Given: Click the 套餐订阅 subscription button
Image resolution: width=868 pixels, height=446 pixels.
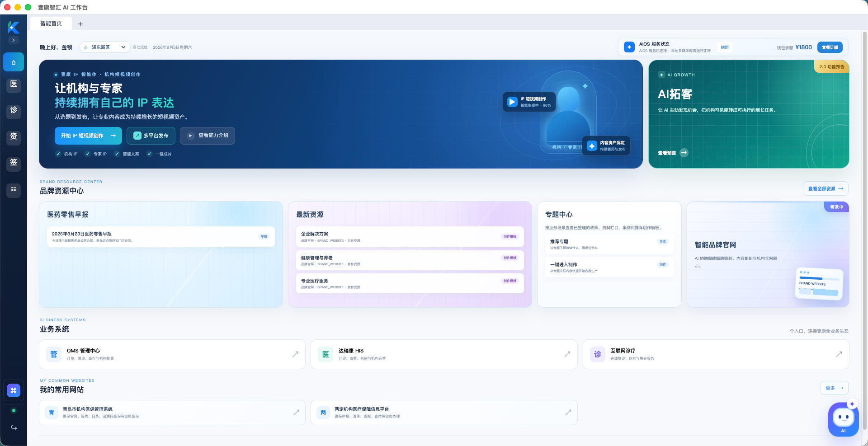Looking at the screenshot, I should (x=830, y=47).
